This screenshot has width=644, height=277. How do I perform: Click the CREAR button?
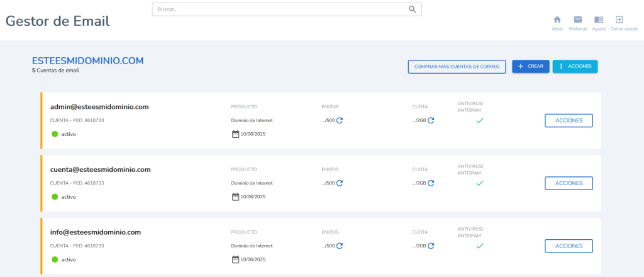531,67
